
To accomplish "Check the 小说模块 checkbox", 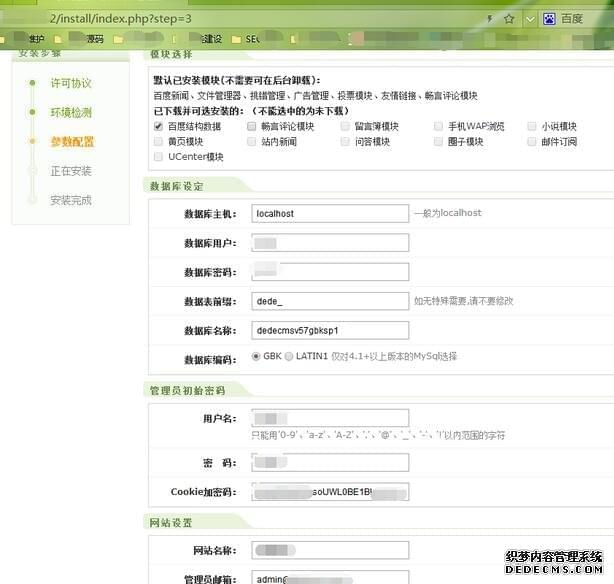I will (532, 126).
